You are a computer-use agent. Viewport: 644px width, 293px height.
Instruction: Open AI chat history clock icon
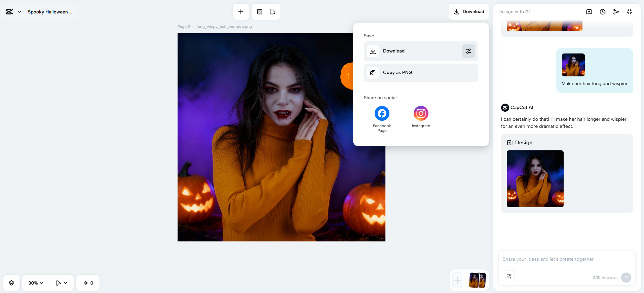click(x=603, y=12)
